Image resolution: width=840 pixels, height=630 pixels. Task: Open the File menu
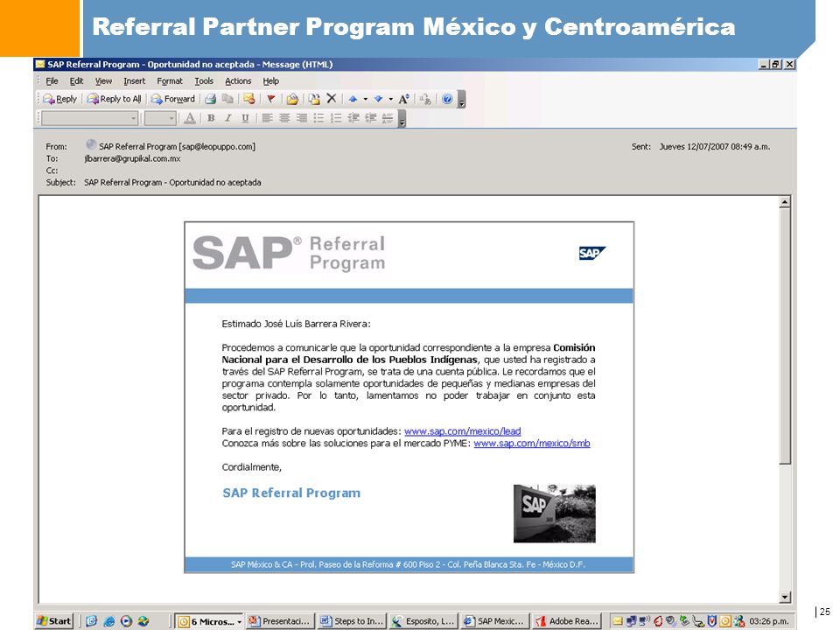point(52,80)
